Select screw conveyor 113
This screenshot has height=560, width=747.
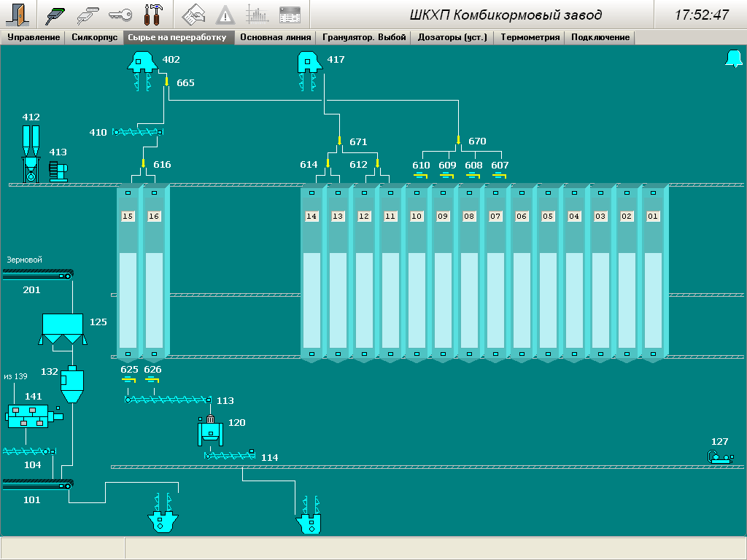click(168, 400)
